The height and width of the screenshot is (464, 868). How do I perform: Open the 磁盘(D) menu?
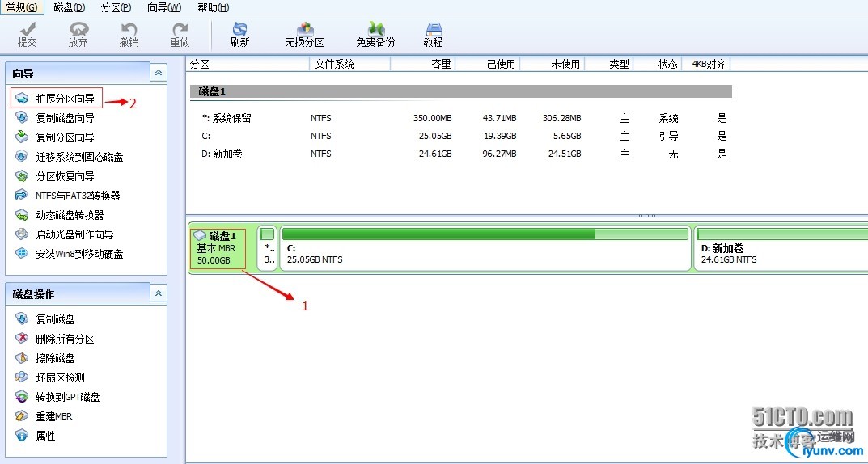click(x=70, y=7)
